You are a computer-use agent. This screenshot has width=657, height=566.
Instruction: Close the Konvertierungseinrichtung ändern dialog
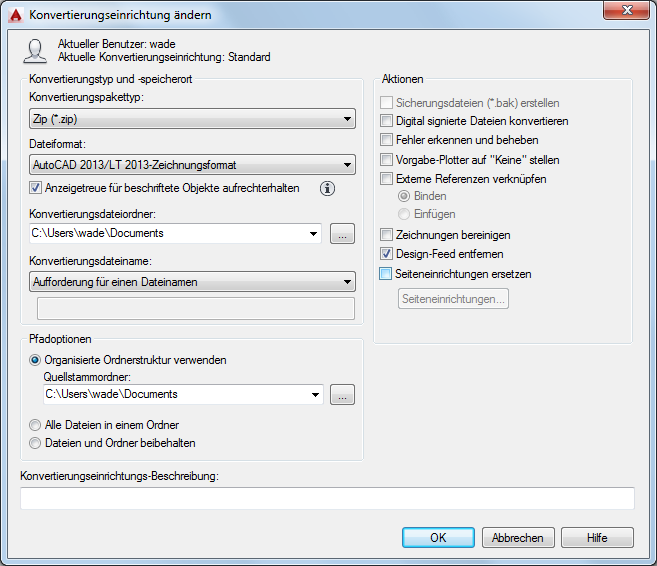(x=626, y=10)
